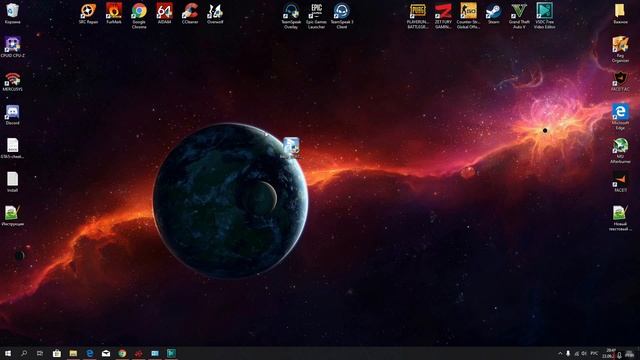This screenshot has width=640, height=360.
Task: Open Edge browser from the taskbar
Action: (89, 353)
